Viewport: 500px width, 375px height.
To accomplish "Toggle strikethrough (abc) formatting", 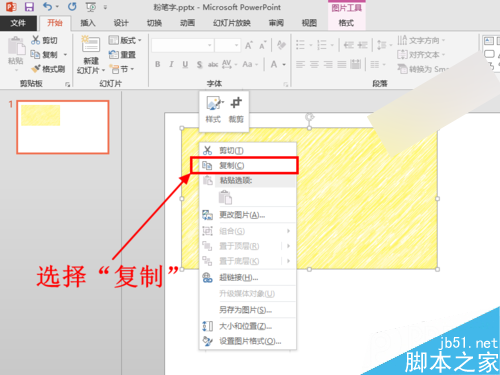I will click(x=213, y=64).
